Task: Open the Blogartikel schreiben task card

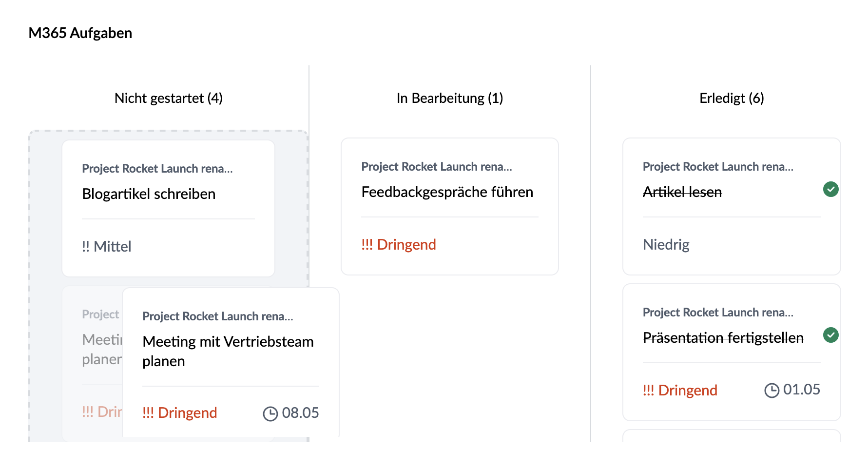Action: pos(168,207)
